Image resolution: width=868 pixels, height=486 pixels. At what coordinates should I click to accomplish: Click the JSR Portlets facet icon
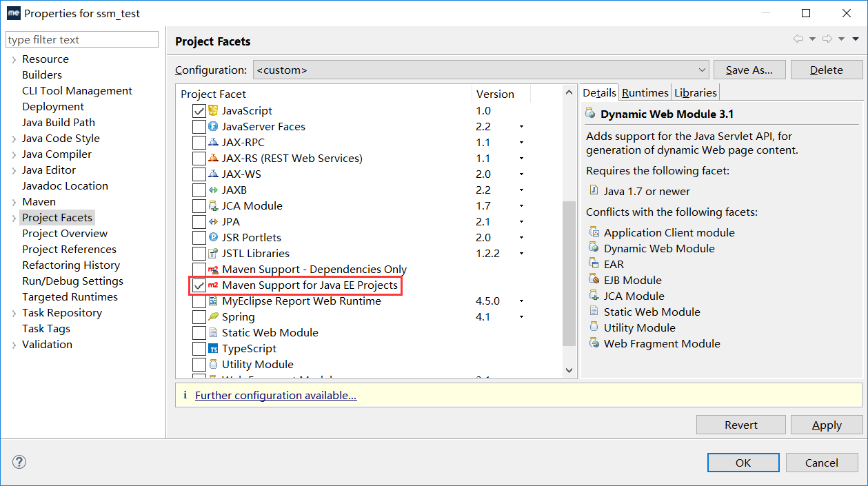click(x=213, y=237)
